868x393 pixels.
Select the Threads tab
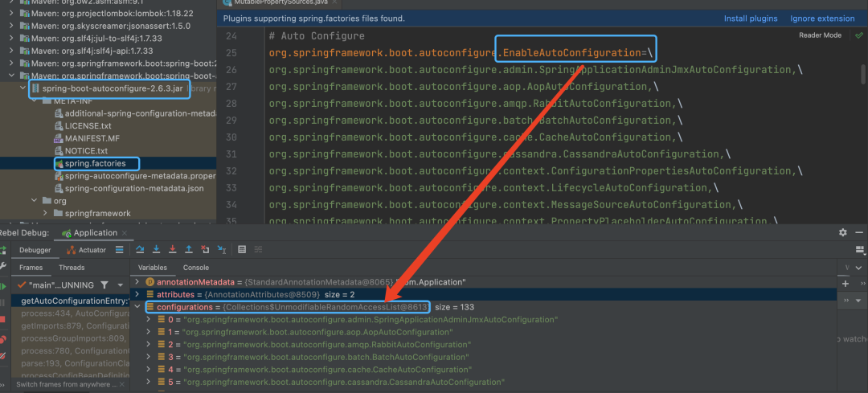(x=72, y=268)
